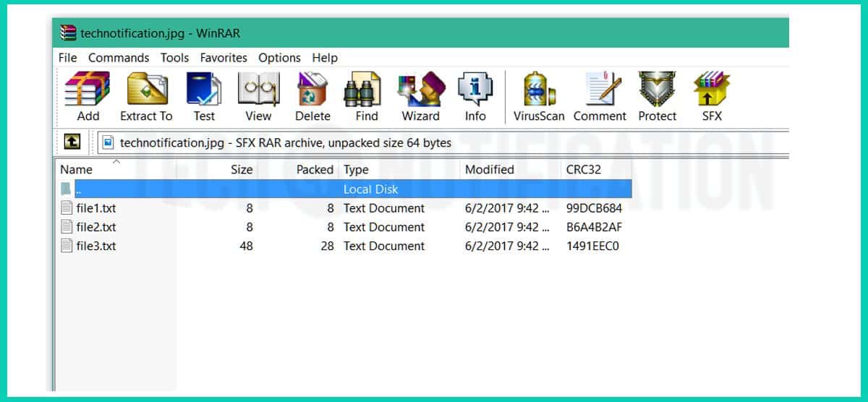Click file3.txt packed value 28
This screenshot has width=868, height=402.
(x=327, y=246)
